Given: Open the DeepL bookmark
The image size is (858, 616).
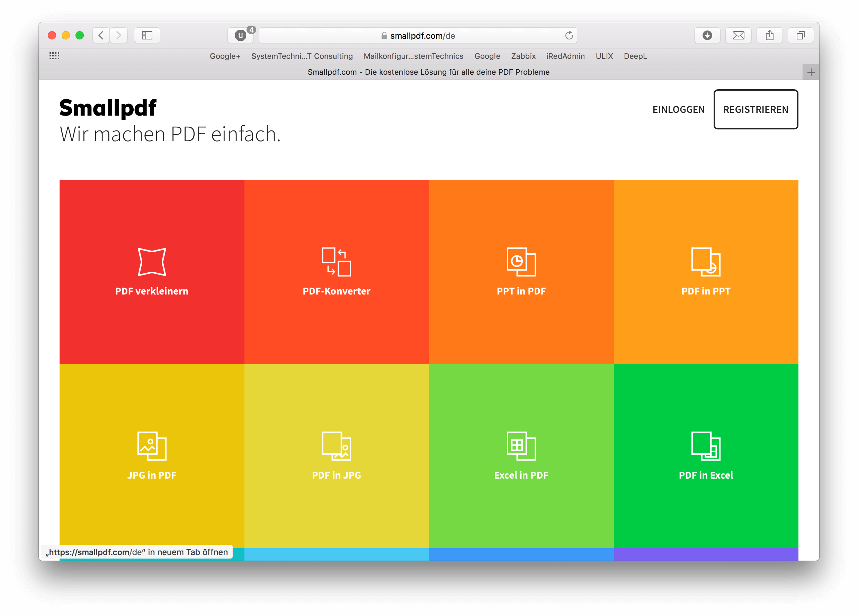Looking at the screenshot, I should pos(635,56).
